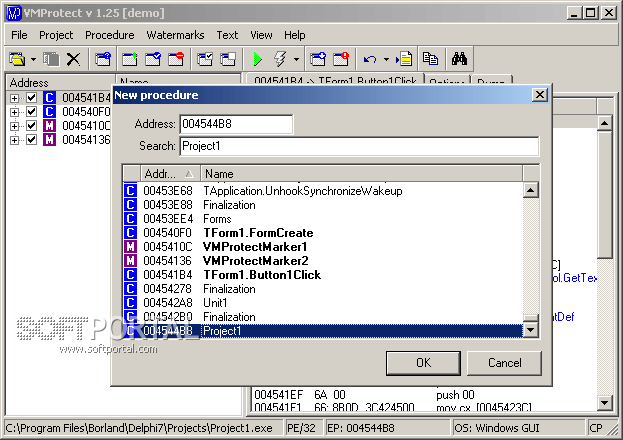Click the M icon of row 0045410C in left tree

point(49,126)
